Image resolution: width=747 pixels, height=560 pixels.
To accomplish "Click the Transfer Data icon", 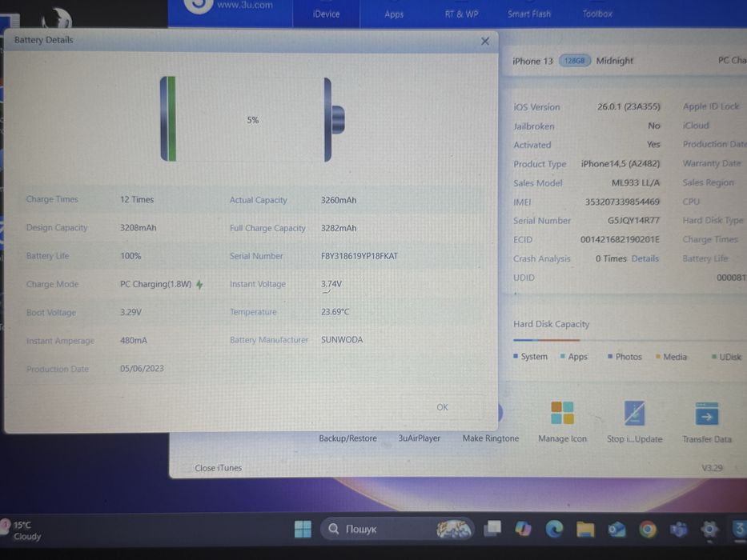I will click(706, 414).
